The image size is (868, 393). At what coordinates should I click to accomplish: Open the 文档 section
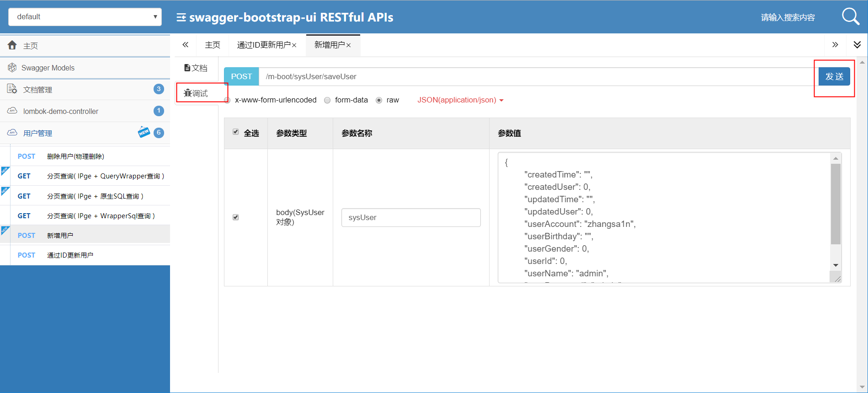[196, 68]
